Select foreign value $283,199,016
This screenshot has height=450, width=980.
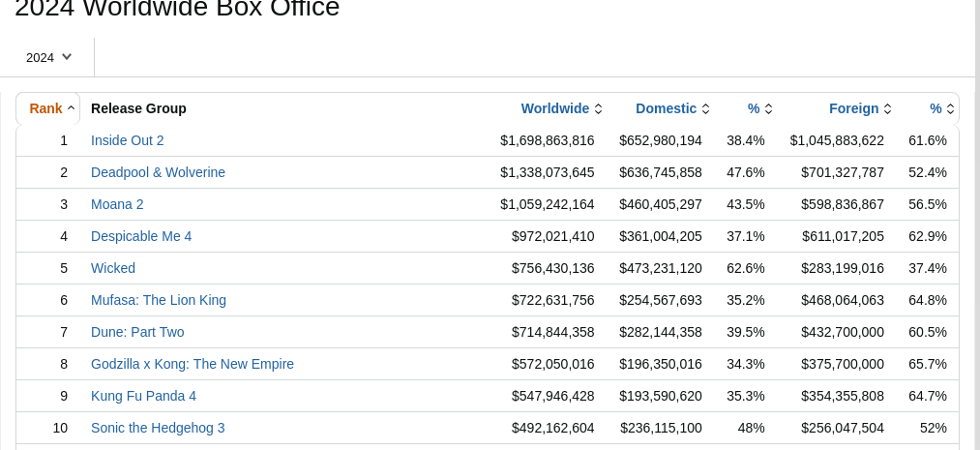[843, 268]
